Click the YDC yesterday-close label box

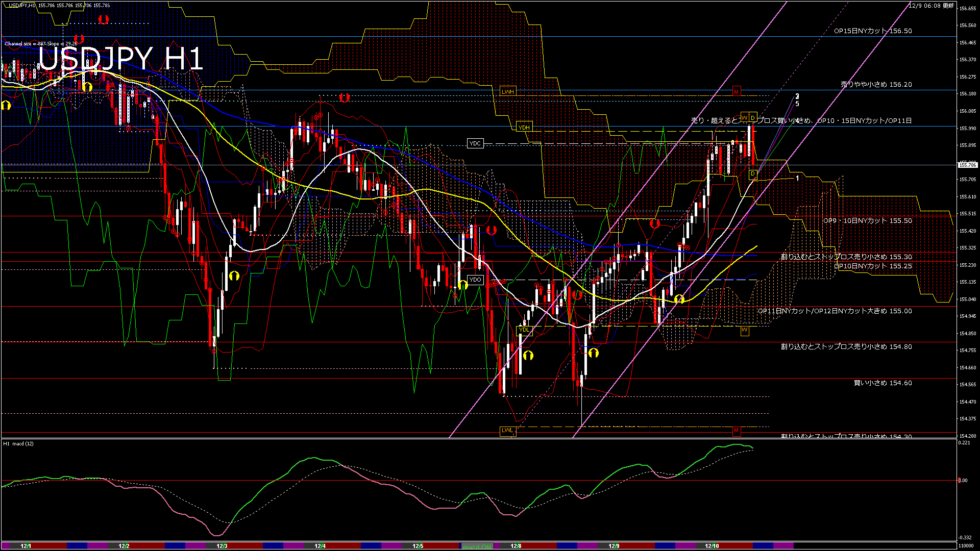[x=475, y=143]
